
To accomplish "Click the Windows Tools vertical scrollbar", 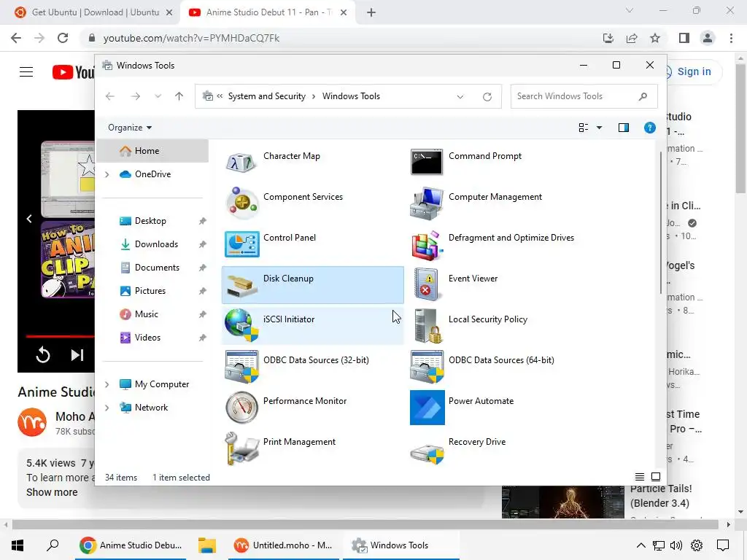I will click(x=660, y=223).
